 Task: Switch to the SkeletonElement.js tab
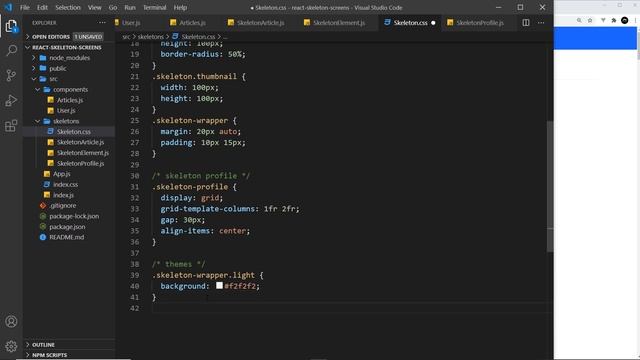339,23
